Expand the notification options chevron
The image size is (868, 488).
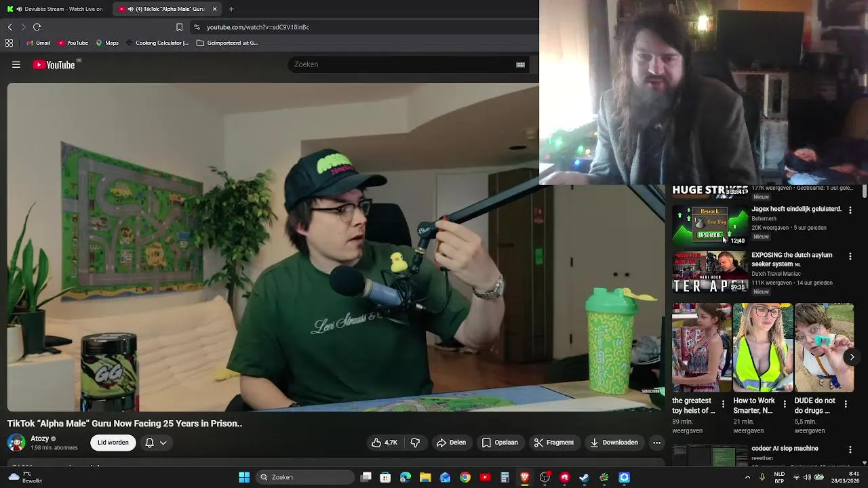point(163,443)
